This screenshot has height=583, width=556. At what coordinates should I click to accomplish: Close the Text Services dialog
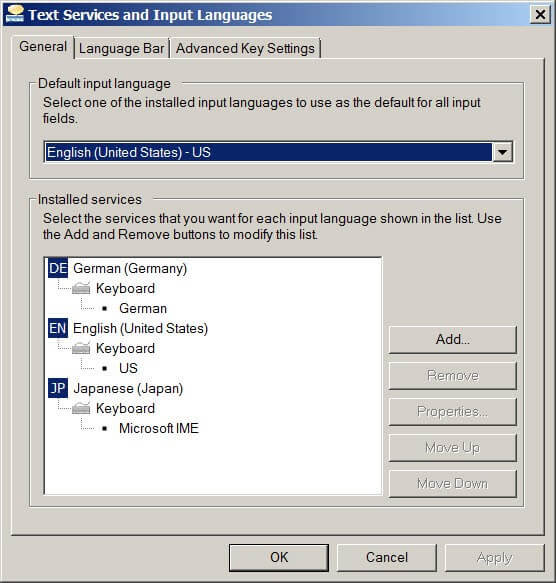540,15
